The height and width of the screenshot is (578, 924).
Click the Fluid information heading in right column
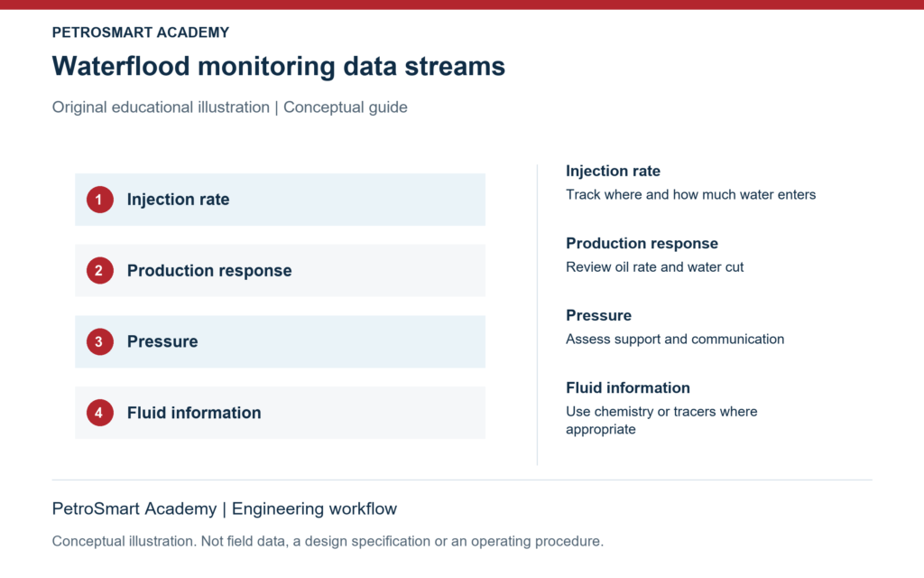click(628, 388)
